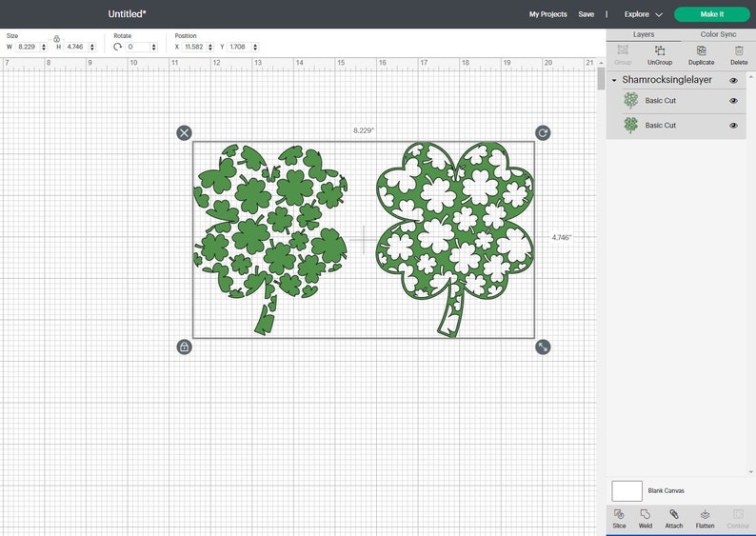Click the X delete handle on selection
Image resolution: width=756 pixels, height=536 pixels.
coord(184,132)
